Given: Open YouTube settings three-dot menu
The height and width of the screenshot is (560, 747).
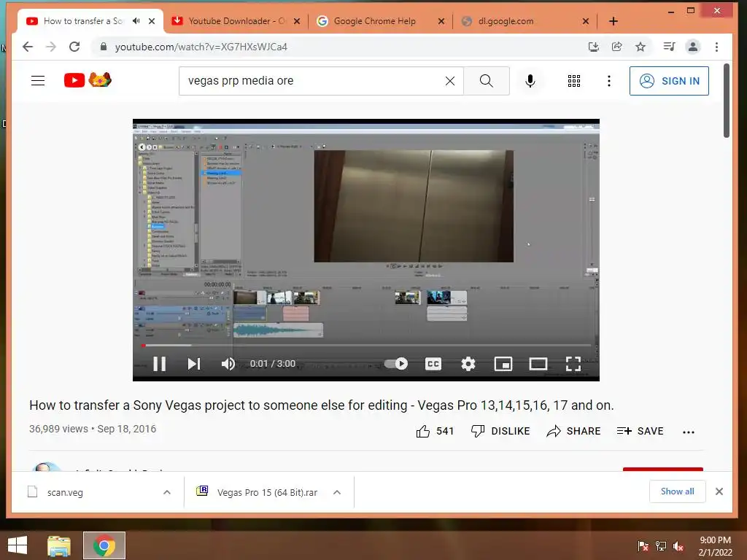Looking at the screenshot, I should point(609,81).
